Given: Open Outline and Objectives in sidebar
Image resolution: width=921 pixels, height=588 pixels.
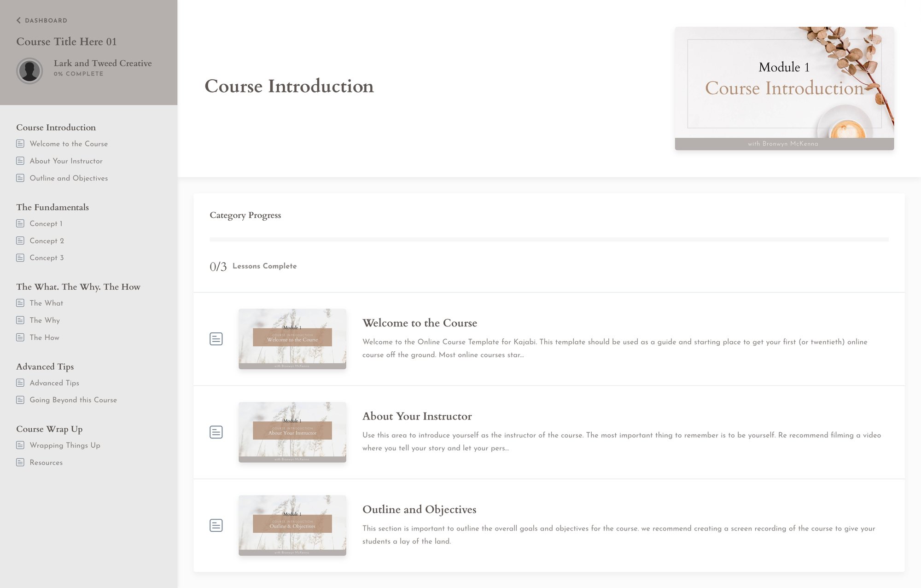Looking at the screenshot, I should (x=69, y=178).
